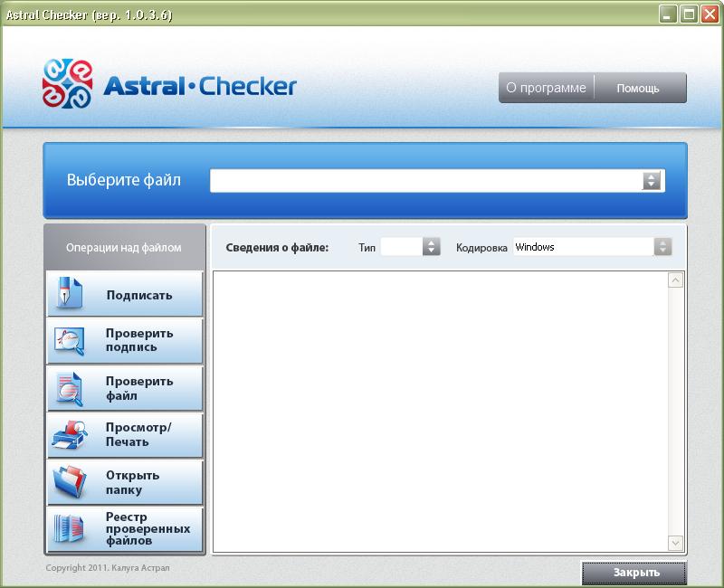Open Реестр проверенных файлов
Viewport: 724px width, 588px height.
click(x=125, y=529)
